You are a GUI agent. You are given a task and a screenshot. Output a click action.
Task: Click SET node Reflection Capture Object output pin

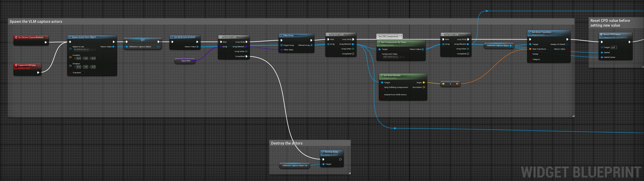158,47
